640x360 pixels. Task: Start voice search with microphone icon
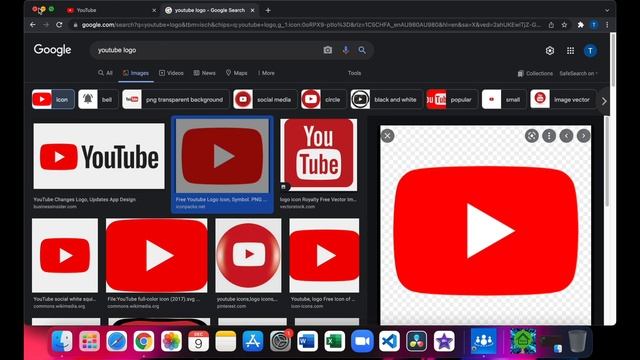[x=346, y=50]
